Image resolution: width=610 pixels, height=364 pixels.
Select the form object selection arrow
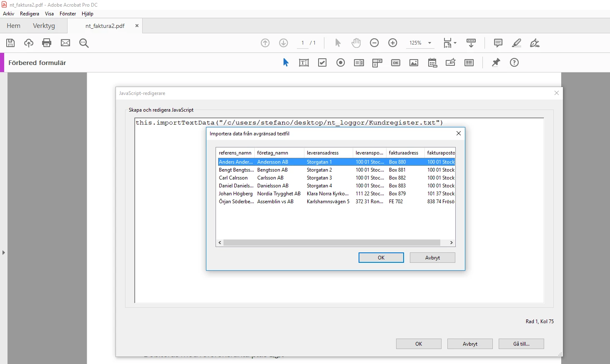[286, 62]
